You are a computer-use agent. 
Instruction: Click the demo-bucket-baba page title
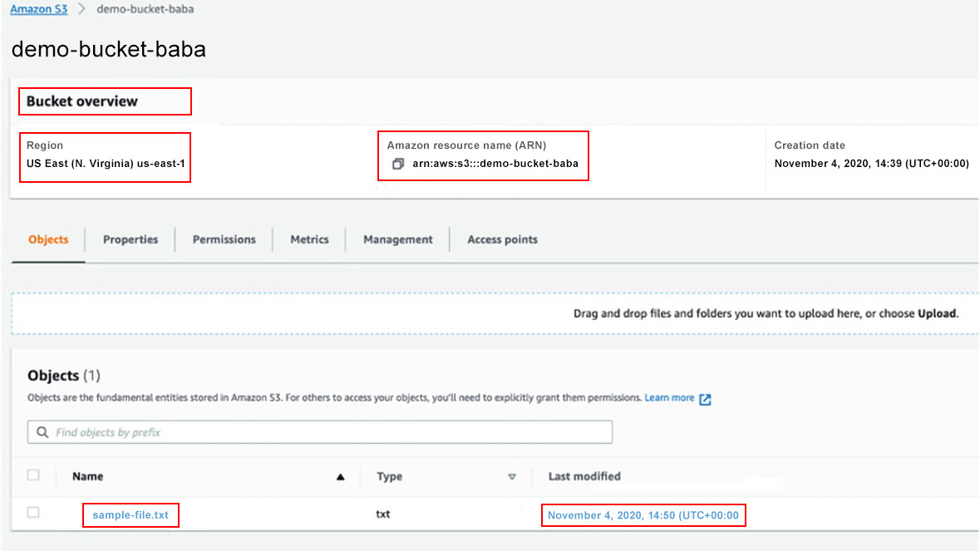(x=109, y=49)
